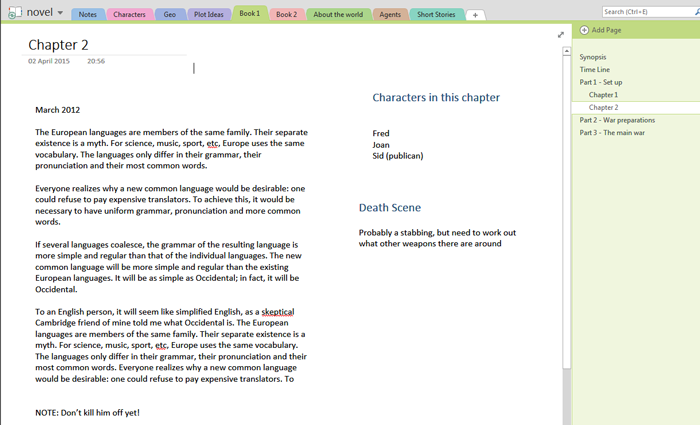Click the misspelled word skeptical
This screenshot has width=700, height=425.
click(x=278, y=312)
